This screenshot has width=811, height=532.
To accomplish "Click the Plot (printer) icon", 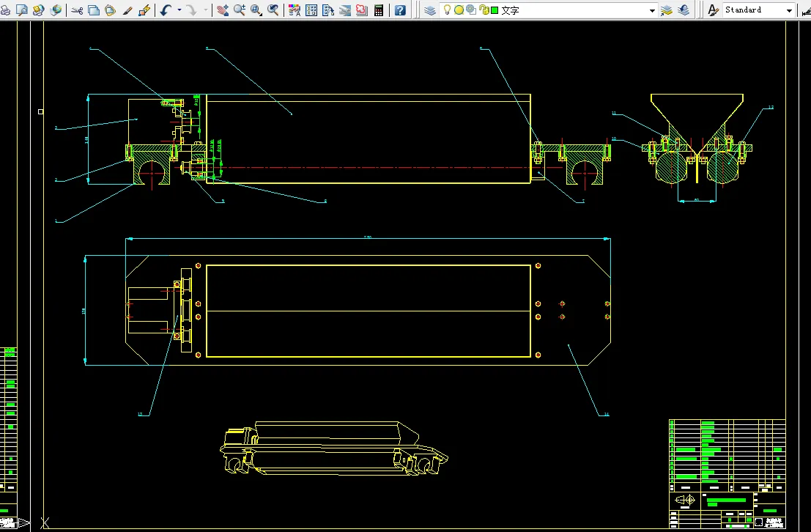I will click(x=4, y=10).
